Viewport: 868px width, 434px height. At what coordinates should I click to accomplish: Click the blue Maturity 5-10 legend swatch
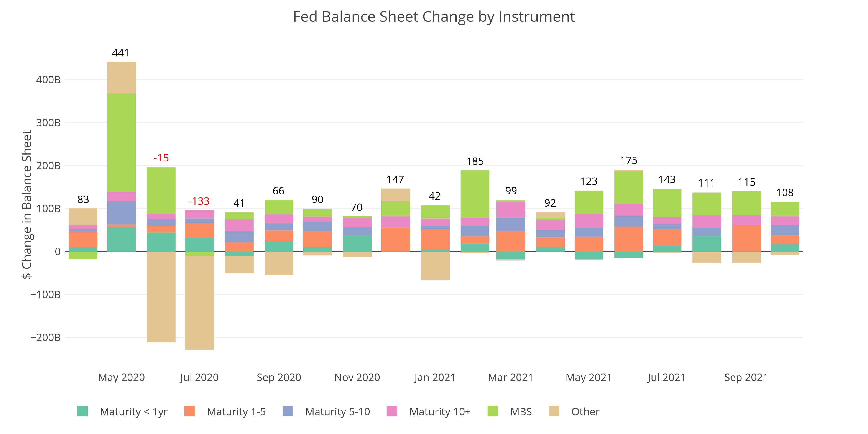288,411
